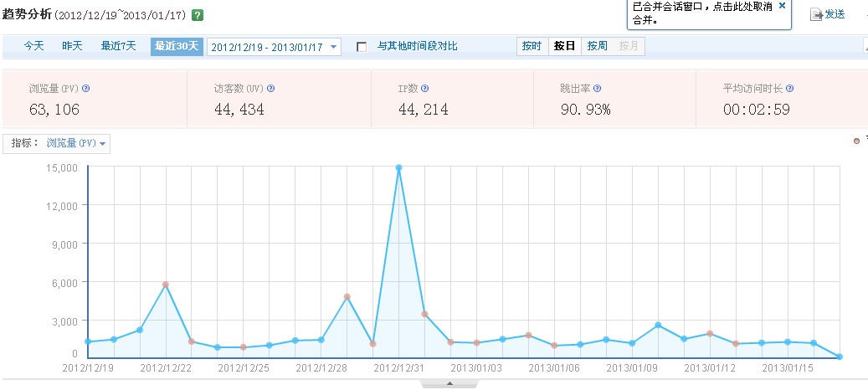The height and width of the screenshot is (390, 868).
Task: Click help icon next to 访客数(UV)
Action: pos(270,88)
